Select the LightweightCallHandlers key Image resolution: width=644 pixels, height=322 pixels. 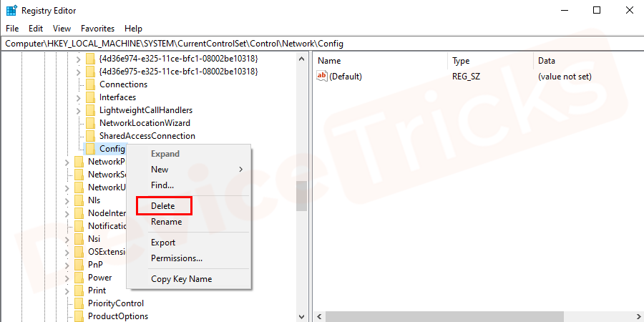pos(146,110)
